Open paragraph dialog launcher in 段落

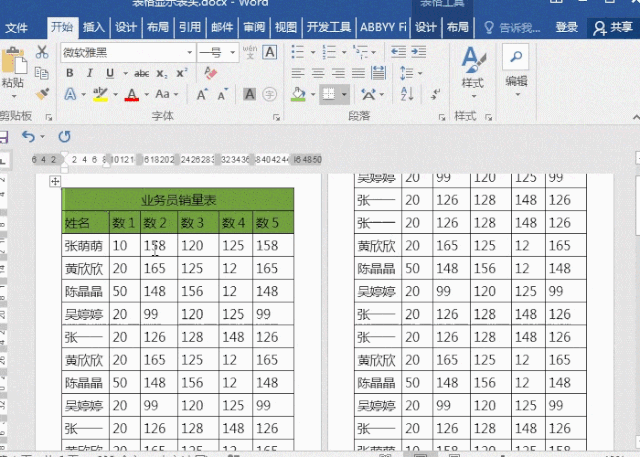click(442, 118)
